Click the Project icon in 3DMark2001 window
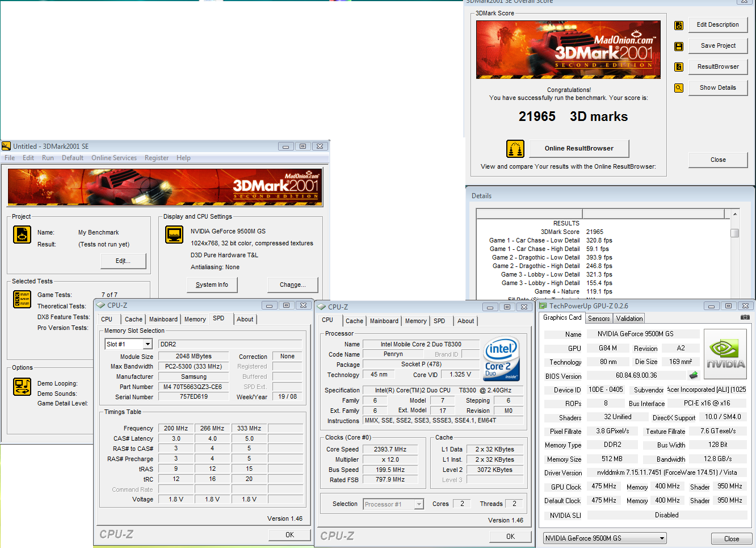Screen dimensions: 756x548 pyautogui.click(x=22, y=235)
